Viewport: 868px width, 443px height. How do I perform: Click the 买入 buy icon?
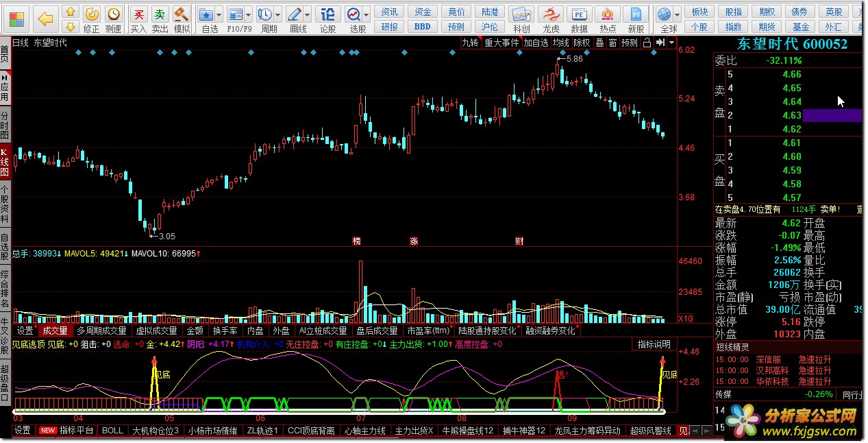click(x=138, y=14)
